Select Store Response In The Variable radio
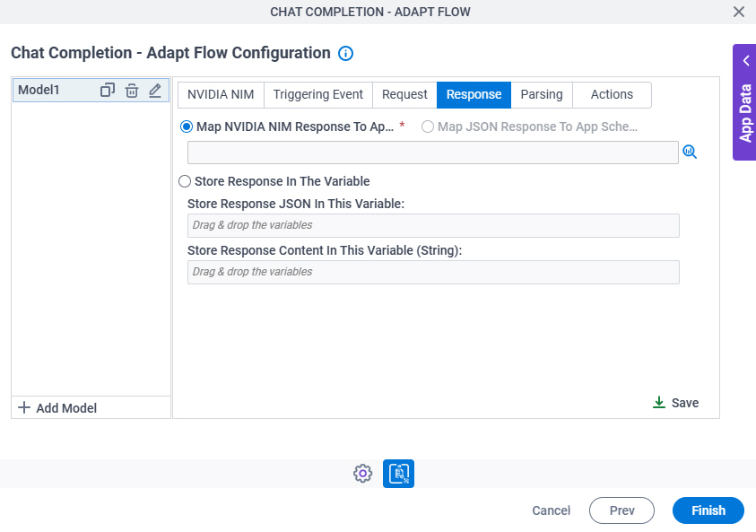756x532 pixels. 185,181
